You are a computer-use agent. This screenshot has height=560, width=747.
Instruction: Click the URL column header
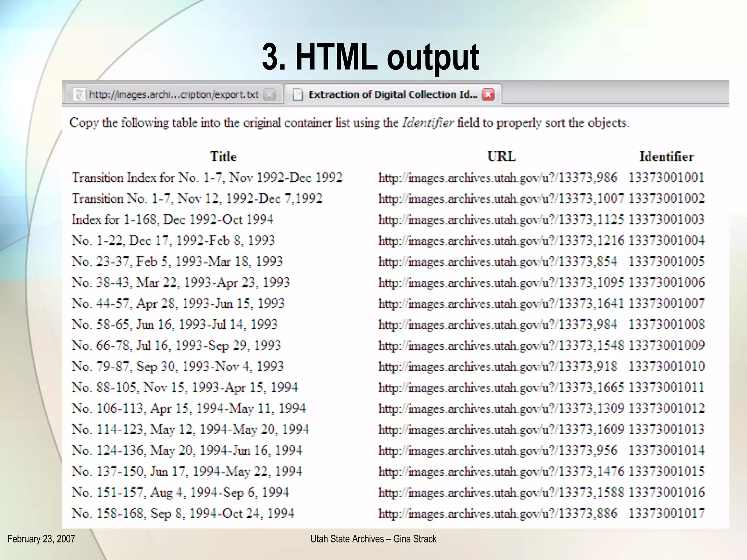click(502, 156)
